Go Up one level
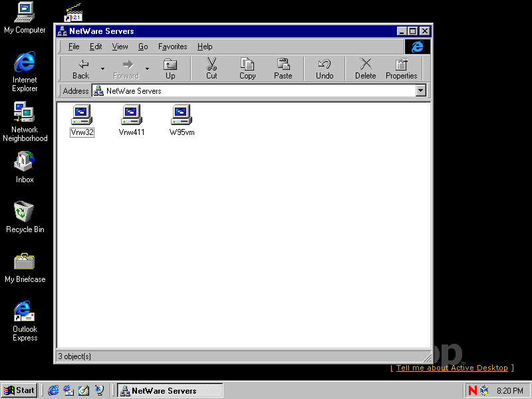 [170, 69]
